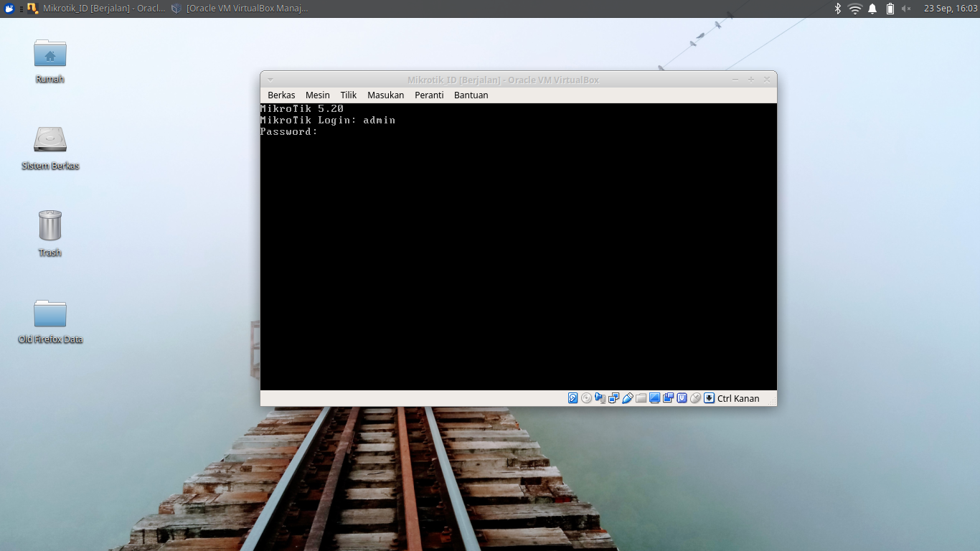Click the Mikrotik_ID window title bar
The width and height of the screenshot is (980, 551).
click(503, 80)
